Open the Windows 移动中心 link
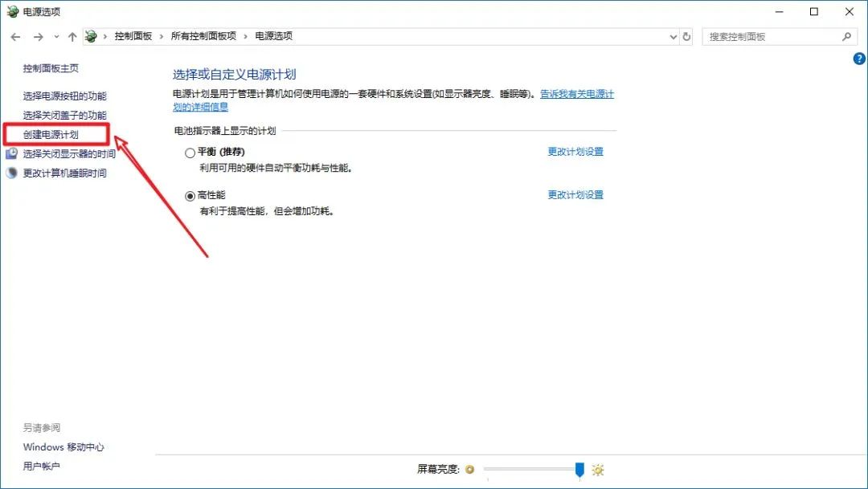The image size is (868, 489). tap(63, 447)
